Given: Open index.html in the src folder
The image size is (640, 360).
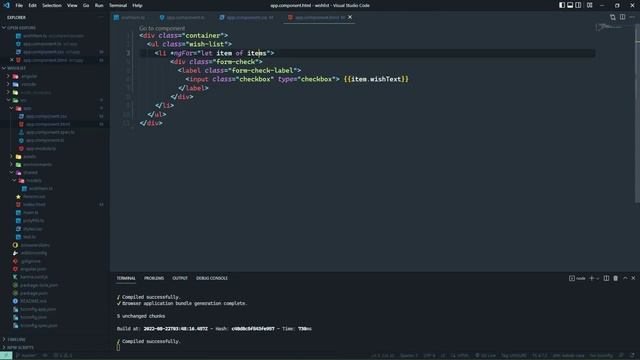Looking at the screenshot, I should click(34, 204).
